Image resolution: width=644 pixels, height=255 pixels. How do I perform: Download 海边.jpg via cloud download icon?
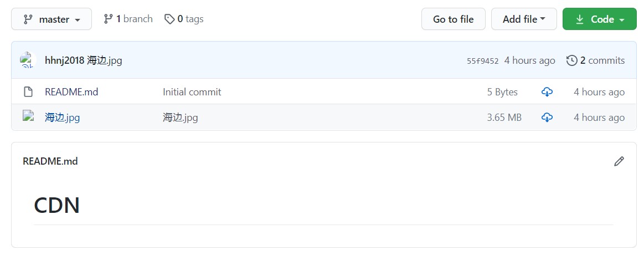click(x=547, y=118)
